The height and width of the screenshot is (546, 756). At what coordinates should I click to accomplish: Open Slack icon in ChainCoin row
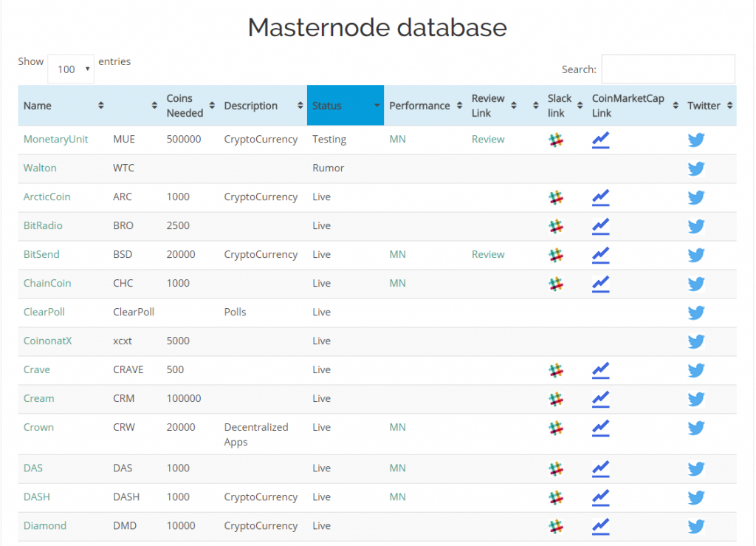coord(556,284)
